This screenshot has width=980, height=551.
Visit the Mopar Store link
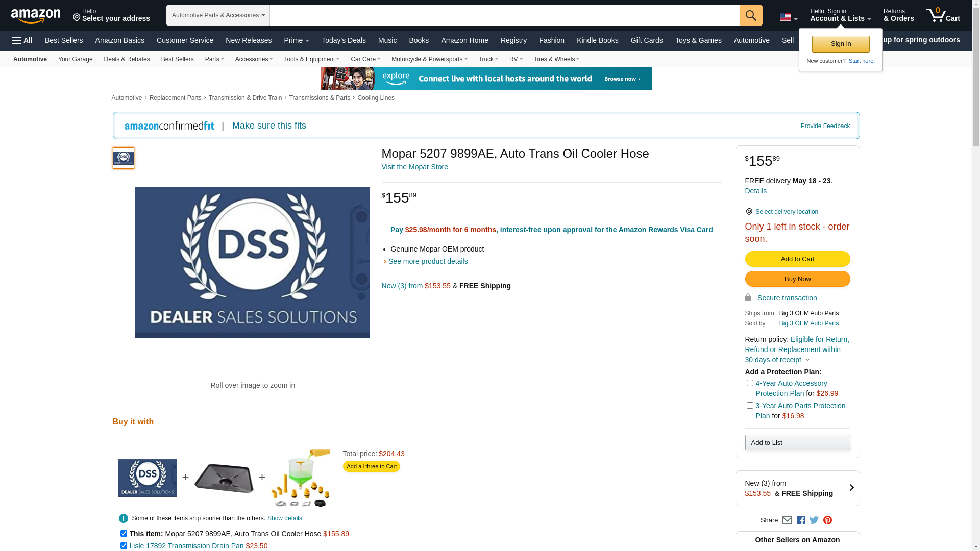click(x=414, y=167)
